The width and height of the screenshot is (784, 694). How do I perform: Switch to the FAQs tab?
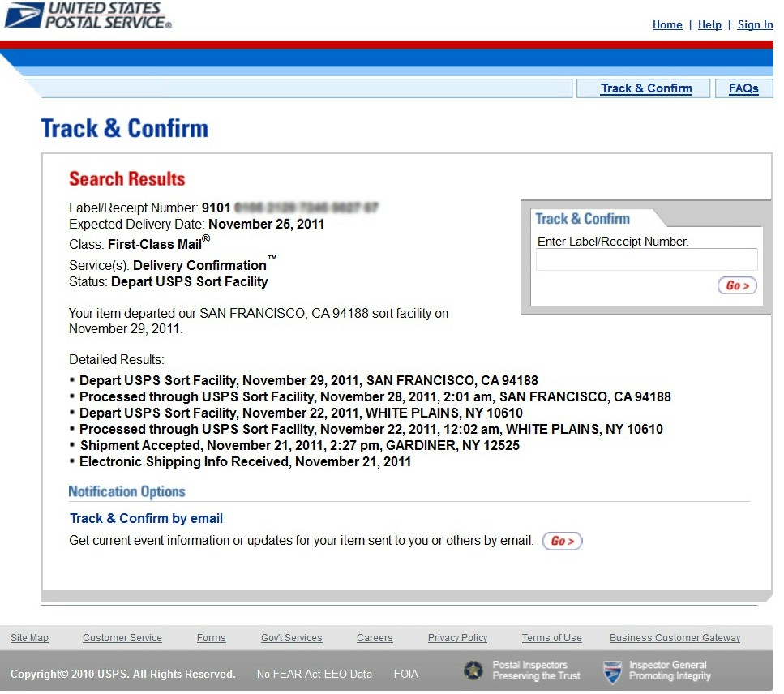tap(743, 88)
